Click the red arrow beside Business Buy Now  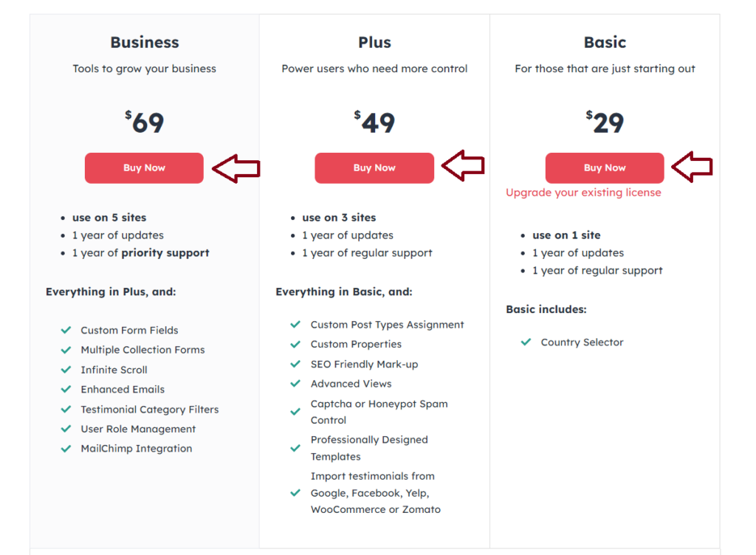pos(236,168)
